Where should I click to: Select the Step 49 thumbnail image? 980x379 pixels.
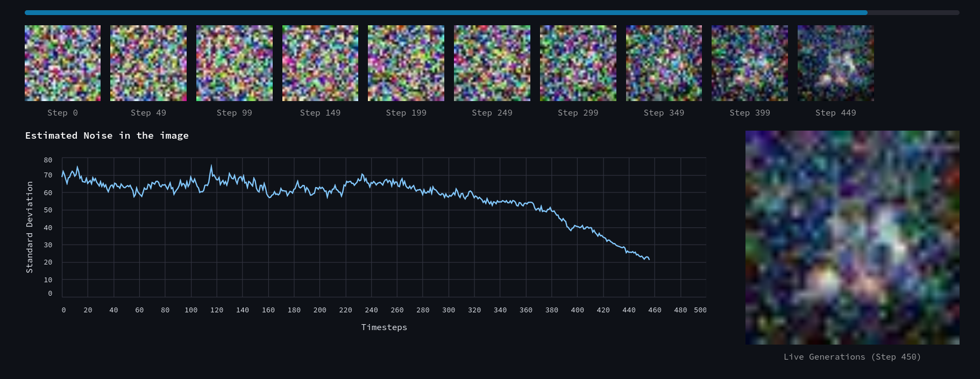click(x=148, y=63)
